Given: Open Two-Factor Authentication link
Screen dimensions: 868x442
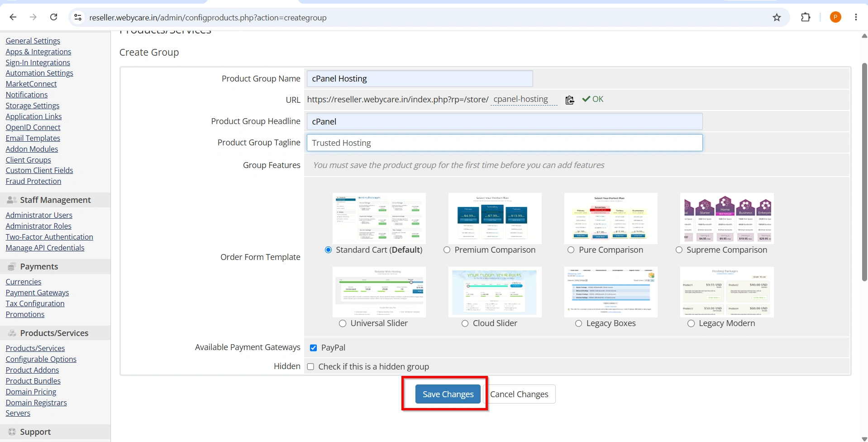Looking at the screenshot, I should pos(49,237).
